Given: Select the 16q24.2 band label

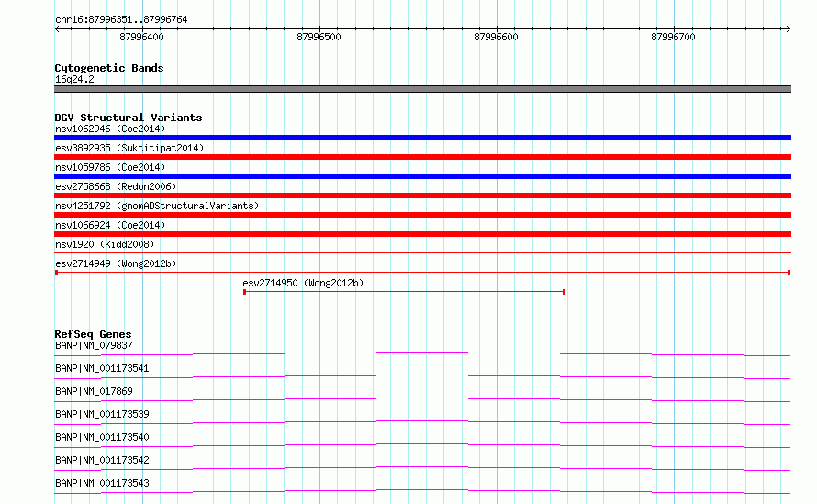Looking at the screenshot, I should pyautogui.click(x=74, y=79).
